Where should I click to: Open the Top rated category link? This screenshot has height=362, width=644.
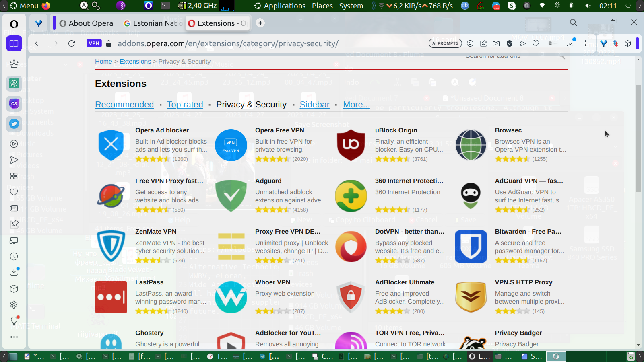[185, 105]
